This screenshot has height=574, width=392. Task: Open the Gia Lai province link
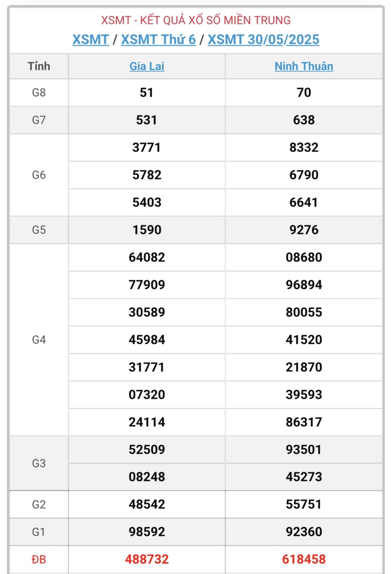[147, 66]
